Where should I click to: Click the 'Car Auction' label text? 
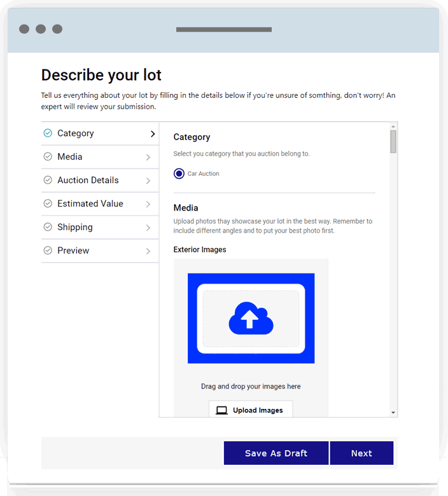(x=203, y=174)
